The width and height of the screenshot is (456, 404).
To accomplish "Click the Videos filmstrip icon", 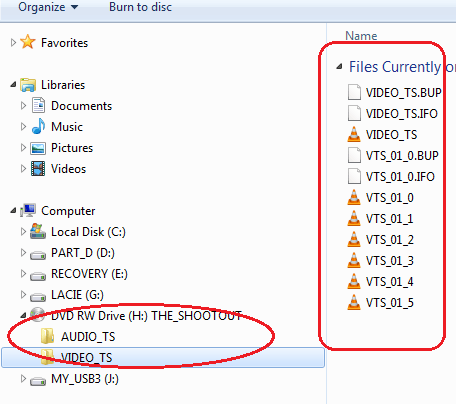I will tap(38, 169).
